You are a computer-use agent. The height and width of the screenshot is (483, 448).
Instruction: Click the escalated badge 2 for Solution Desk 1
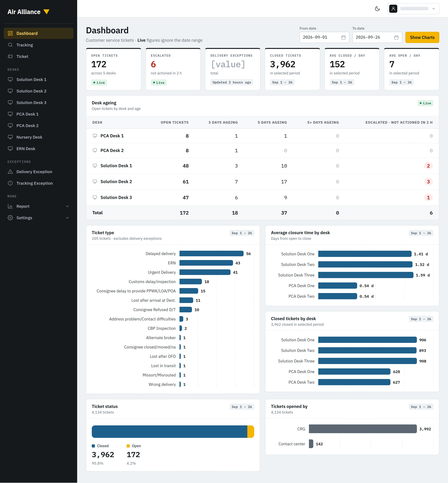pos(428,166)
